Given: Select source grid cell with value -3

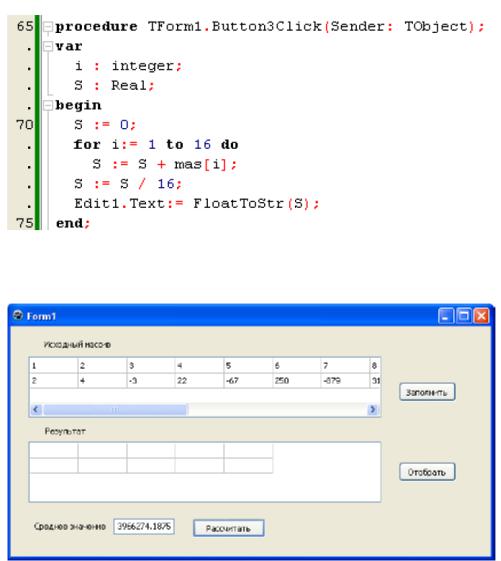Looking at the screenshot, I should point(151,381).
